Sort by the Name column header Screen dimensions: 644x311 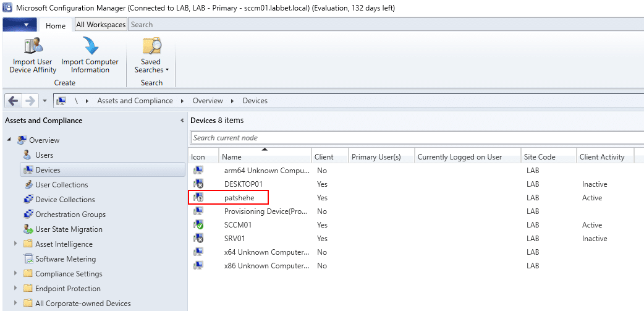tap(265, 156)
